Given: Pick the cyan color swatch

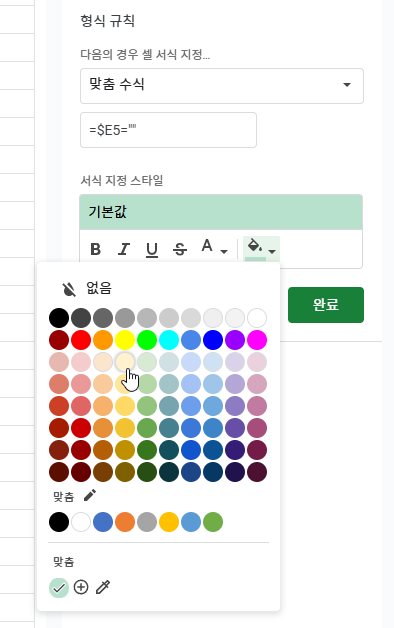Looking at the screenshot, I should 169,340.
